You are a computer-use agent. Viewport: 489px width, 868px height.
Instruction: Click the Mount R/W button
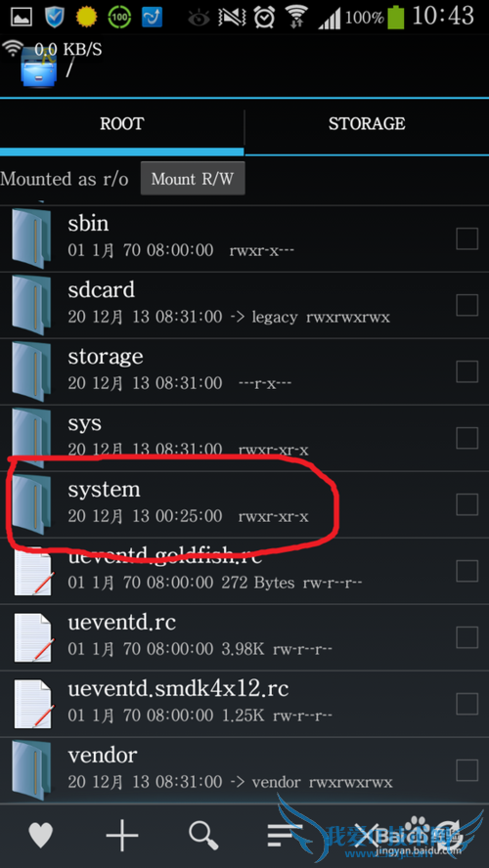(193, 179)
